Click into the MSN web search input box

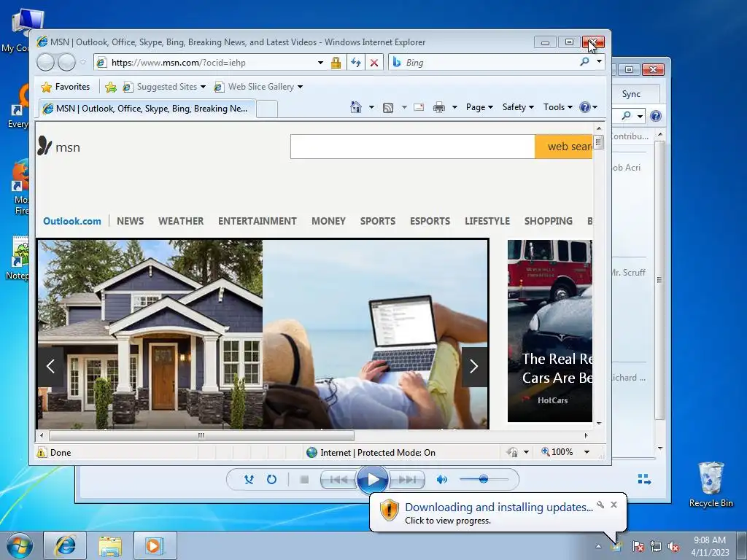(x=413, y=147)
